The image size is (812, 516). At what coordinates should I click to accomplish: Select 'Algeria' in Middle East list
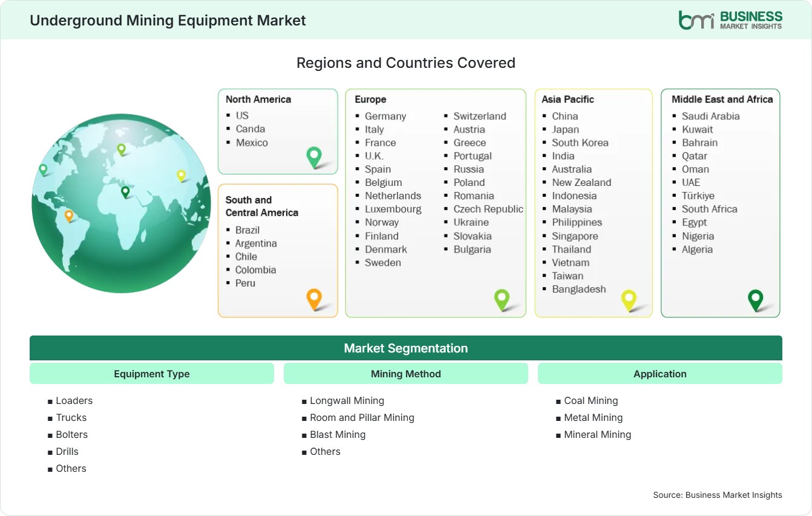click(x=698, y=250)
